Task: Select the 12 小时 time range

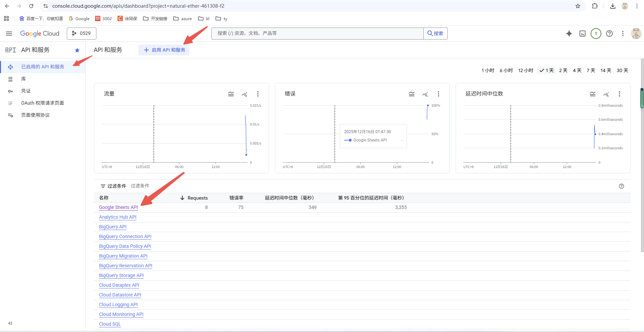Action: pyautogui.click(x=525, y=70)
